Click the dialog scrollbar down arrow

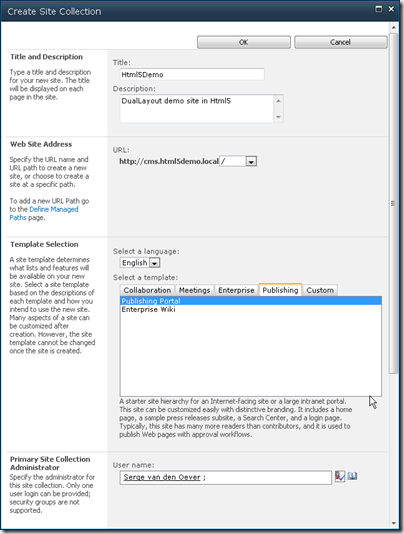point(394,523)
